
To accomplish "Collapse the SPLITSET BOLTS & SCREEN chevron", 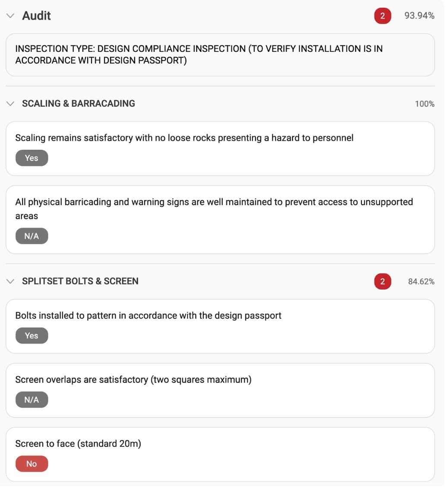I will point(10,281).
